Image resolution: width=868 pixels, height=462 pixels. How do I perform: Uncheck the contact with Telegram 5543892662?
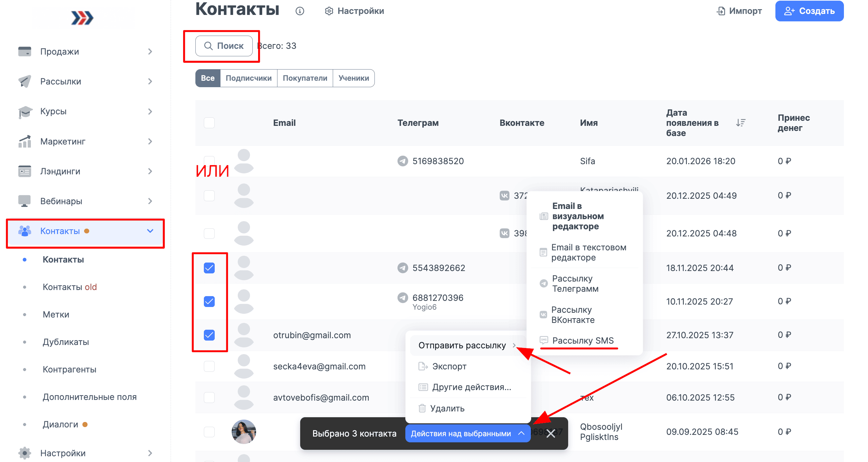[209, 268]
